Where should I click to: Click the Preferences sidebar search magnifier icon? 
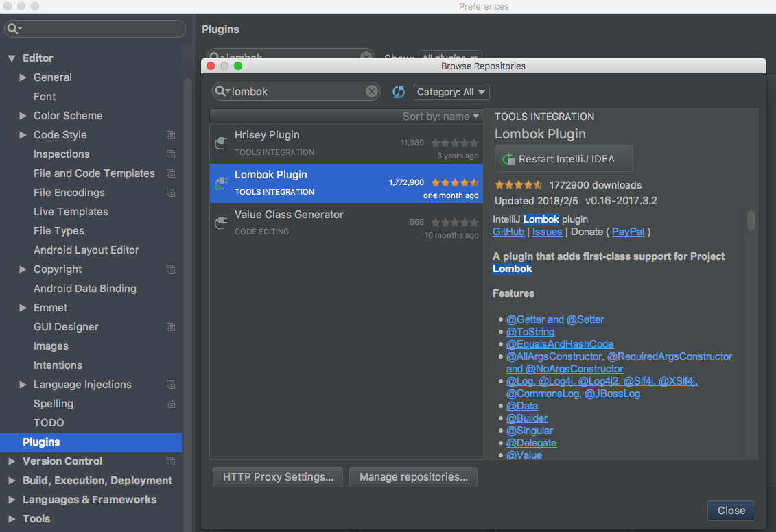(14, 29)
